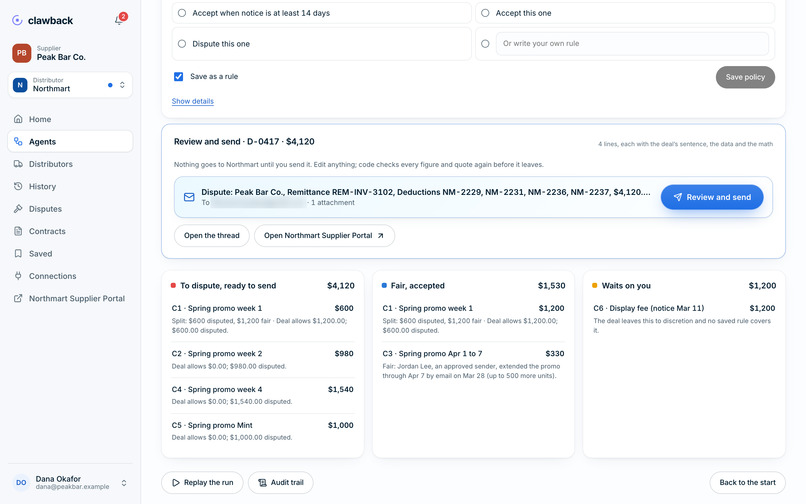The width and height of the screenshot is (806, 504).
Task: Open the notifications bell with red badge
Action: (120, 20)
